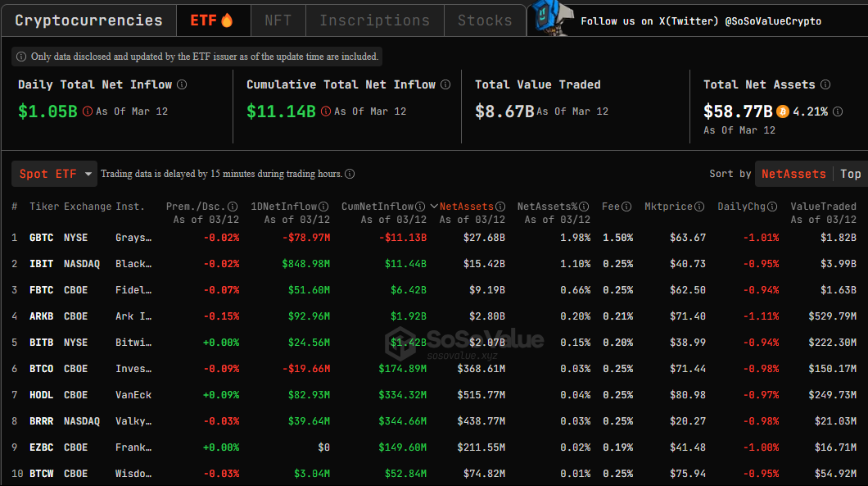Click FBTC value traded $1.63B
Viewport: 868px width, 486px height.
pos(839,290)
